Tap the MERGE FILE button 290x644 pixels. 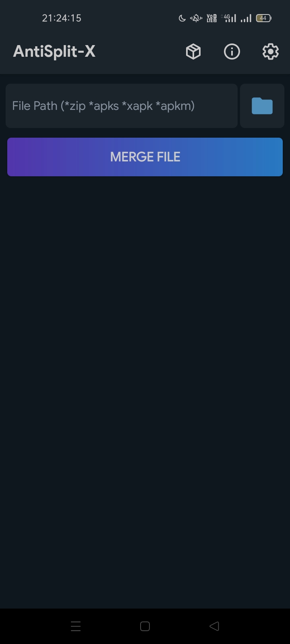(x=145, y=157)
